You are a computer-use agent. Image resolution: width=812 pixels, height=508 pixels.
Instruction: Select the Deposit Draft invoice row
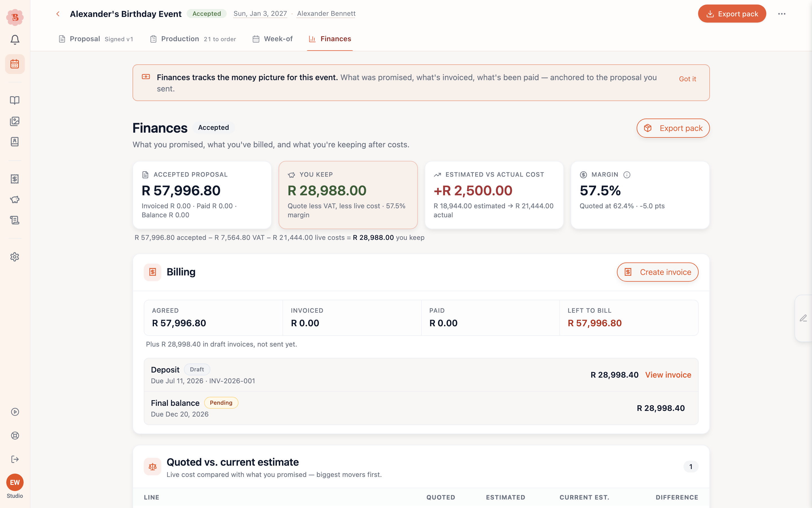tap(421, 375)
